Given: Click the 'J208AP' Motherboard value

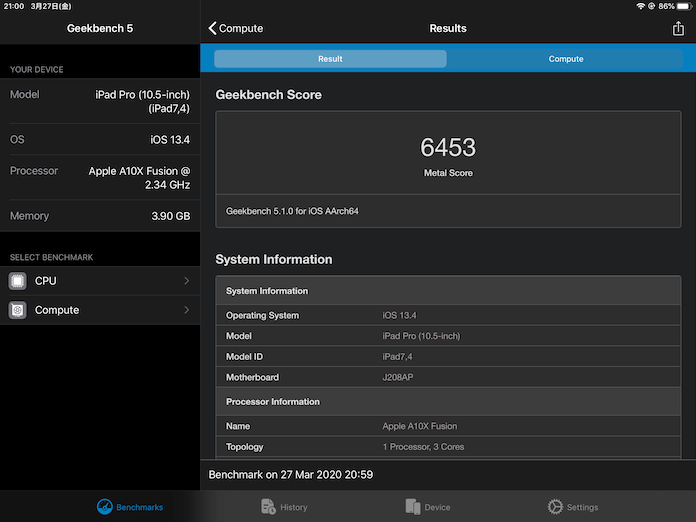Looking at the screenshot, I should pyautogui.click(x=398, y=377).
